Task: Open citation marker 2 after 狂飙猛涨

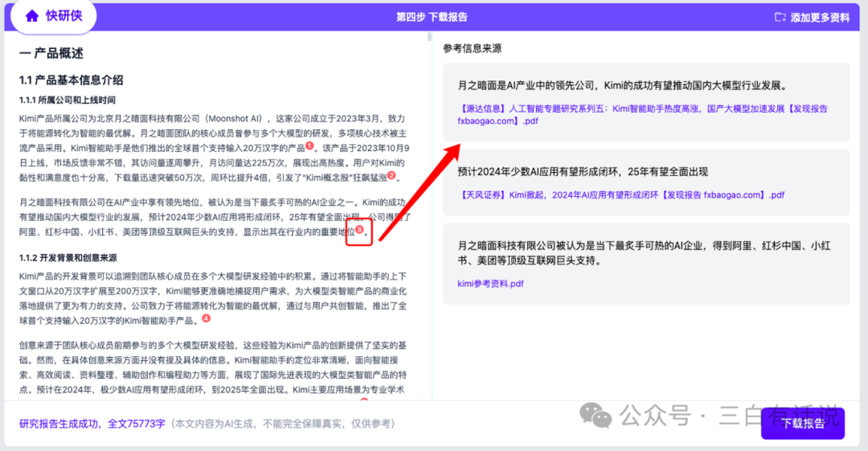Action: coord(391,175)
